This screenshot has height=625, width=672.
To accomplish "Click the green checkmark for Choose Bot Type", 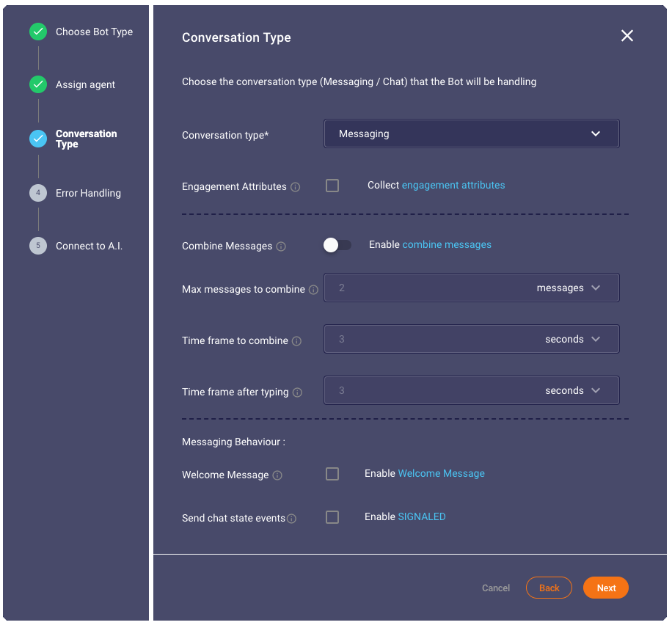I will point(38,32).
